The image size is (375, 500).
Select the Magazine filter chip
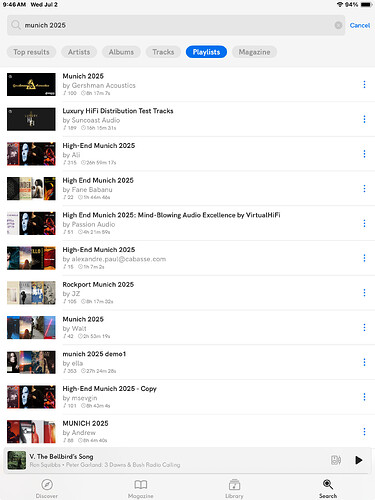254,52
